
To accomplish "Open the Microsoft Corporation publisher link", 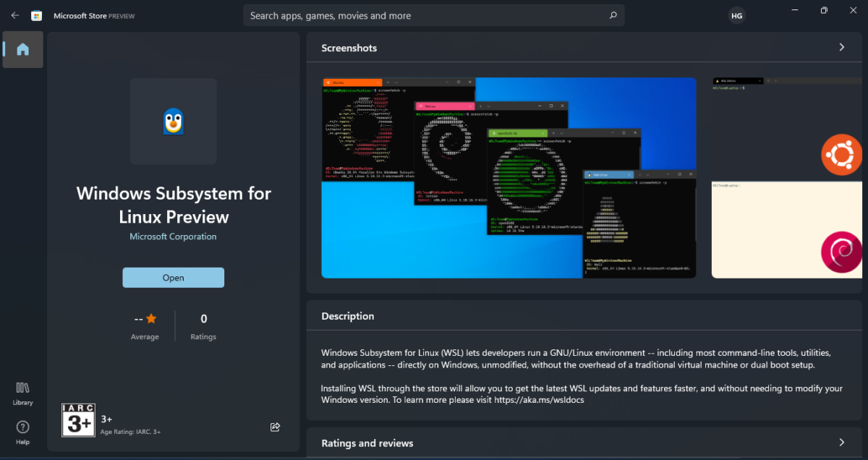I will 173,237.
